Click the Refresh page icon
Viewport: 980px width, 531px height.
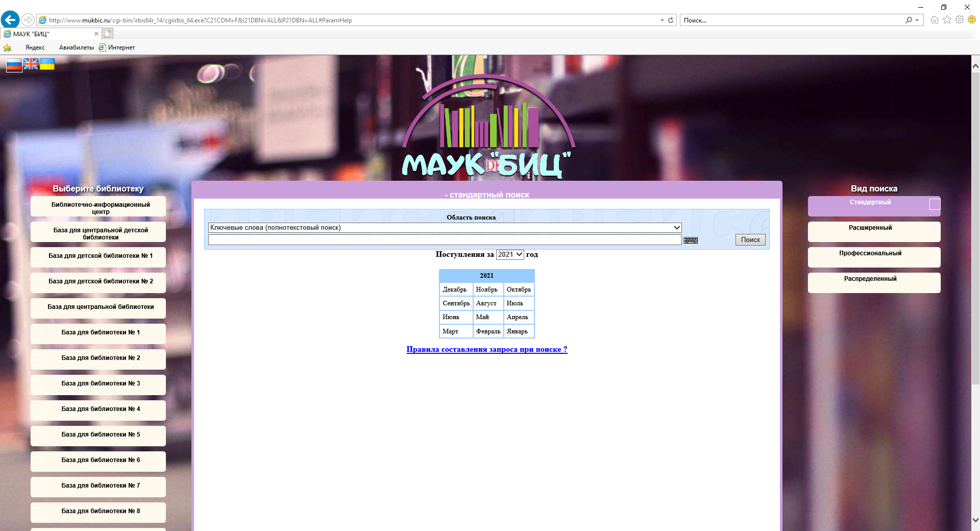671,20
